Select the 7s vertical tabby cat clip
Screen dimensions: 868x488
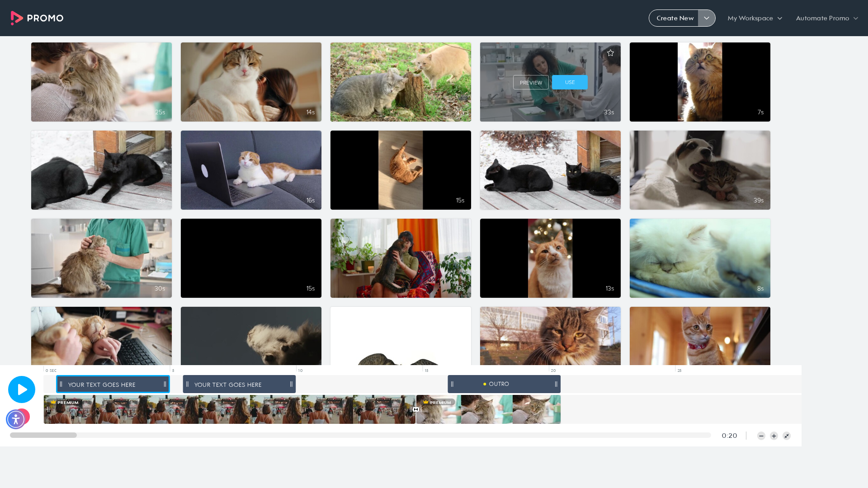coord(700,82)
